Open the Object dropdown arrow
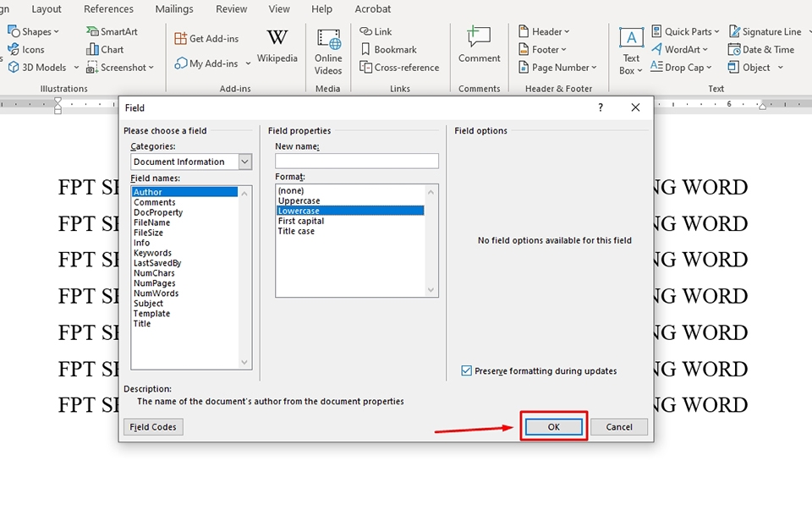Image resolution: width=812 pixels, height=521 pixels. pyautogui.click(x=780, y=68)
